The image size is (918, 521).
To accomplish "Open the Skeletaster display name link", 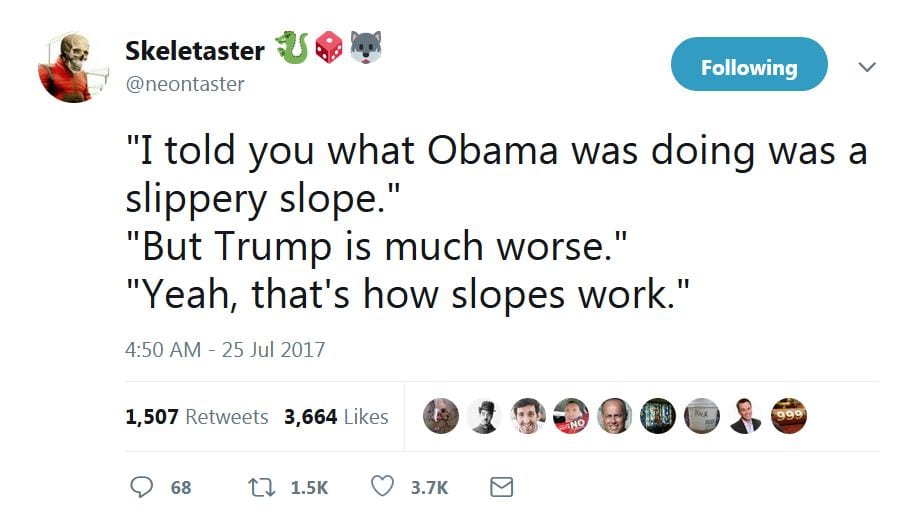I will (x=195, y=50).
